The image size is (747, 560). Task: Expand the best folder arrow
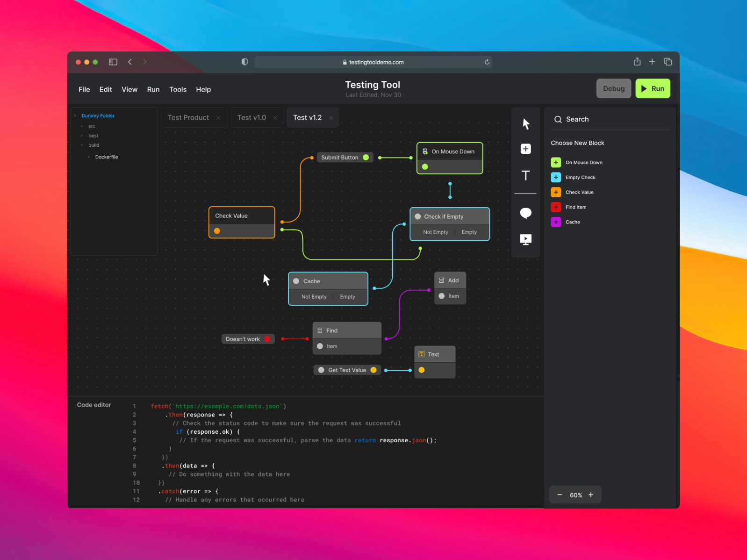click(x=82, y=136)
